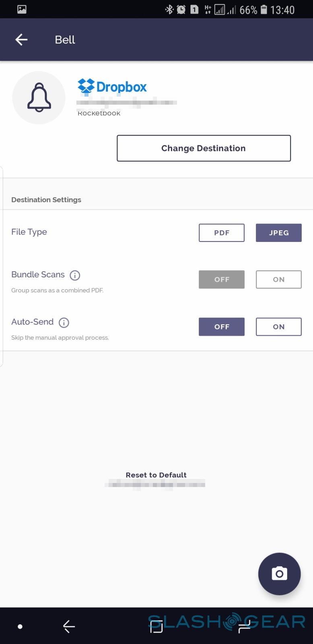The height and width of the screenshot is (644, 313).
Task: Tap the Dropbox logo
Action: coord(112,87)
